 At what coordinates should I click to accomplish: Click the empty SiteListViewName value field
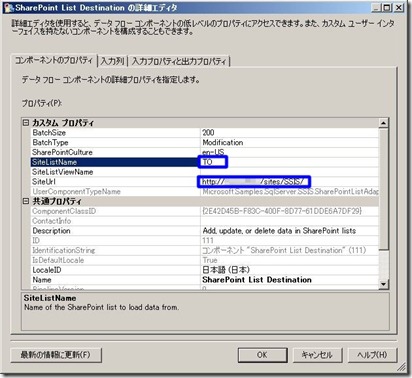coord(290,172)
